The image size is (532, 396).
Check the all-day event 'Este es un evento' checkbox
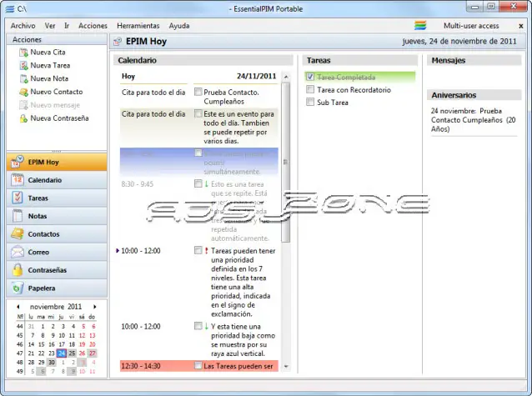(x=198, y=113)
